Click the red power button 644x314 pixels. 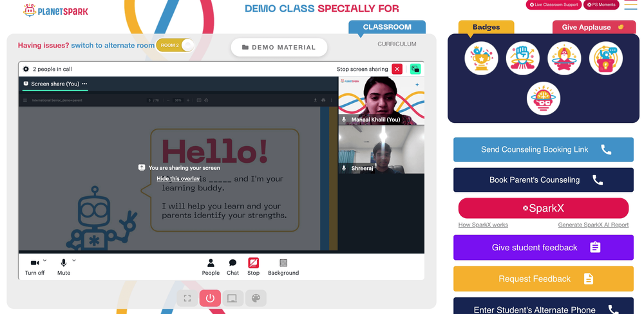coord(211,298)
